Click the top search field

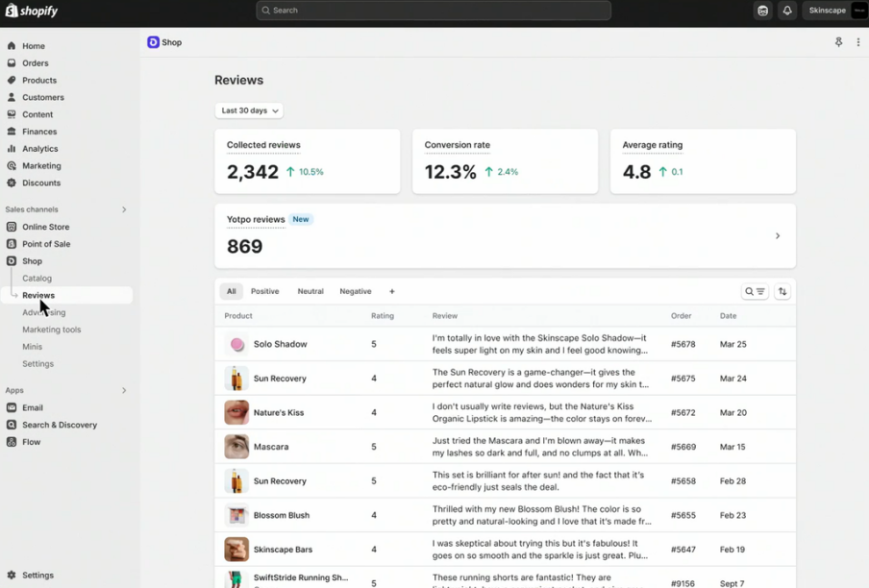433,11
